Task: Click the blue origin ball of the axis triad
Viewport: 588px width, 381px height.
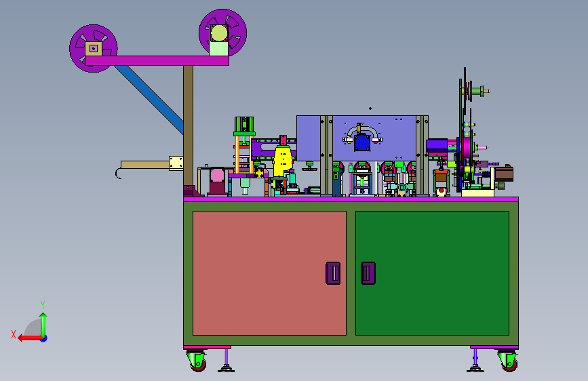Action: tap(44, 338)
